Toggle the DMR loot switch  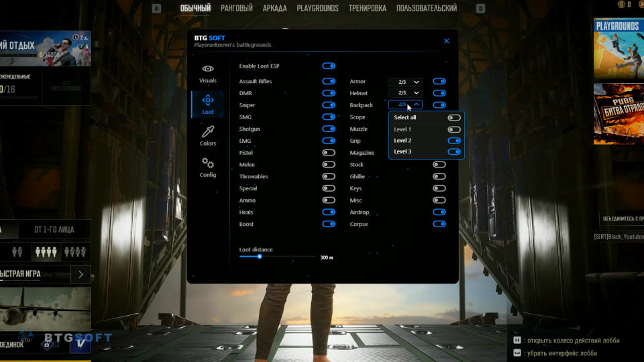pyautogui.click(x=329, y=93)
